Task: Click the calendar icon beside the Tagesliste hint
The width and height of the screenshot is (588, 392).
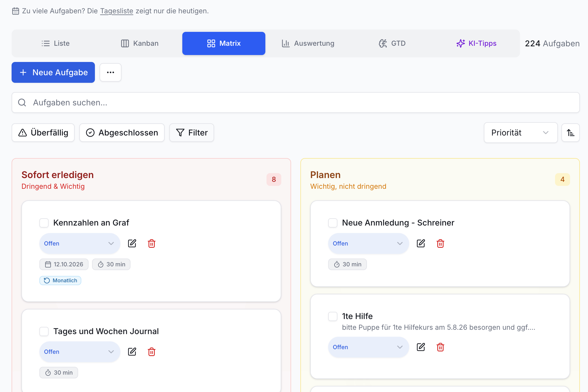Action: click(x=16, y=11)
